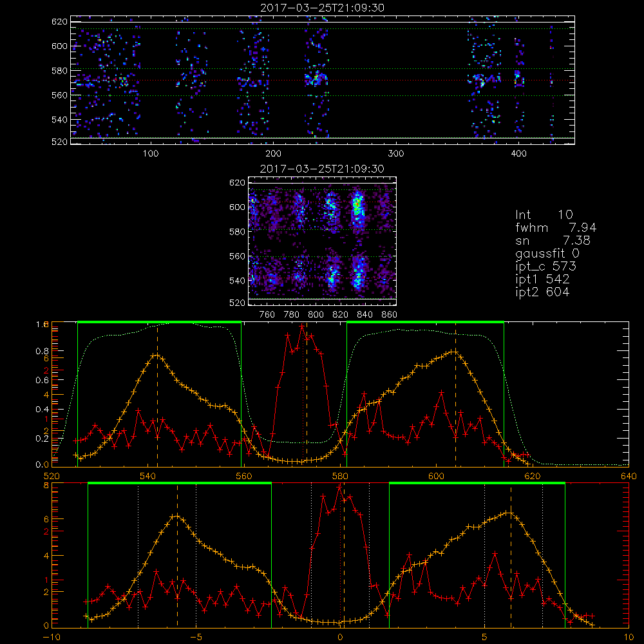Select the 'ipt2 604' readout line
Image resolution: width=644 pixels, height=644 pixels.
pos(542,292)
